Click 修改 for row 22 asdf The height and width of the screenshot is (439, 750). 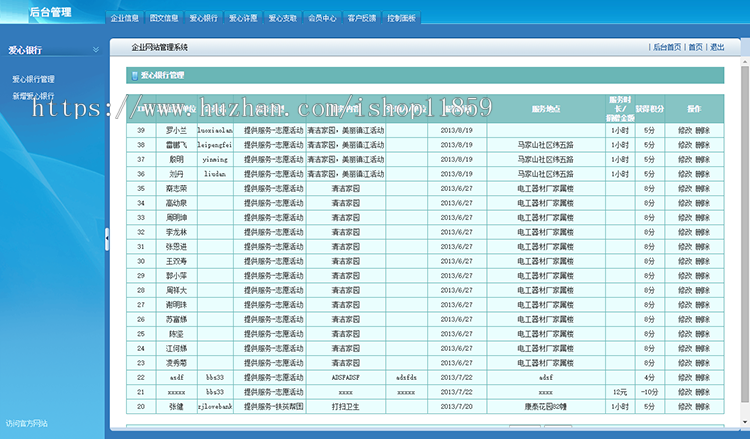(685, 378)
